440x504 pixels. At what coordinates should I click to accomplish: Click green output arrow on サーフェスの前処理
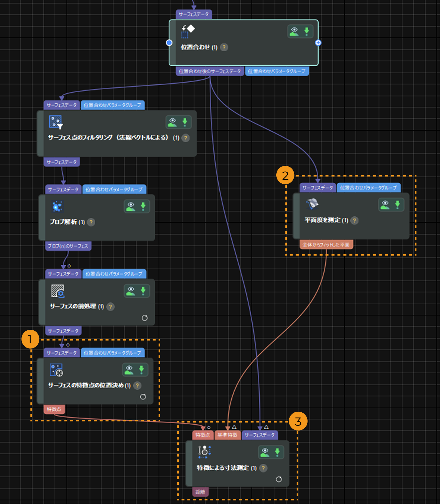tap(143, 291)
